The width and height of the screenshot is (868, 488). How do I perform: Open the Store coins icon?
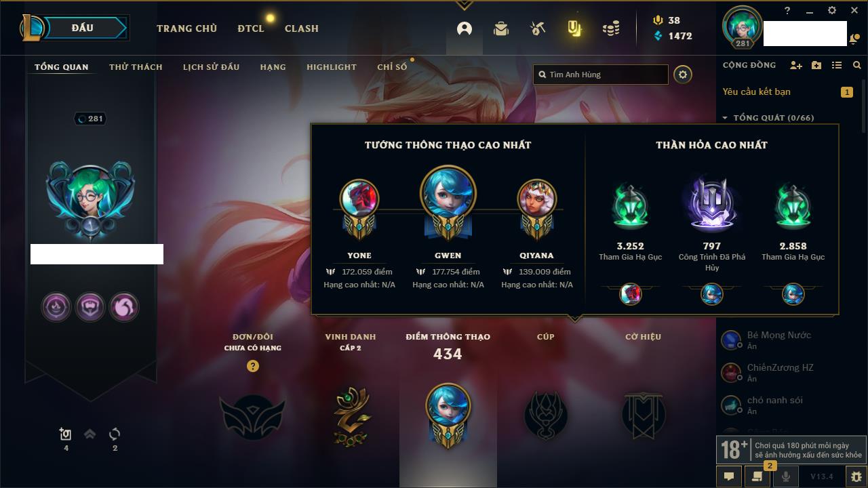pyautogui.click(x=611, y=28)
